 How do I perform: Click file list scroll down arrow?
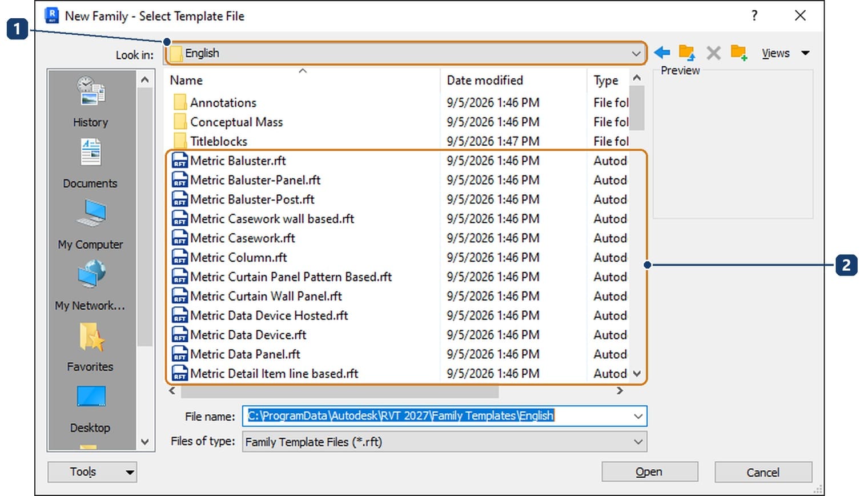(x=637, y=374)
